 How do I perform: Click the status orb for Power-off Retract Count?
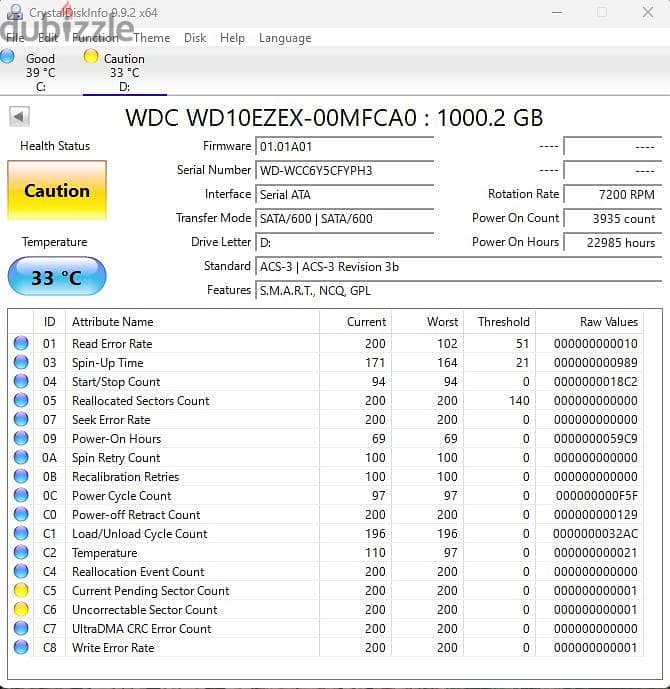pyautogui.click(x=21, y=514)
